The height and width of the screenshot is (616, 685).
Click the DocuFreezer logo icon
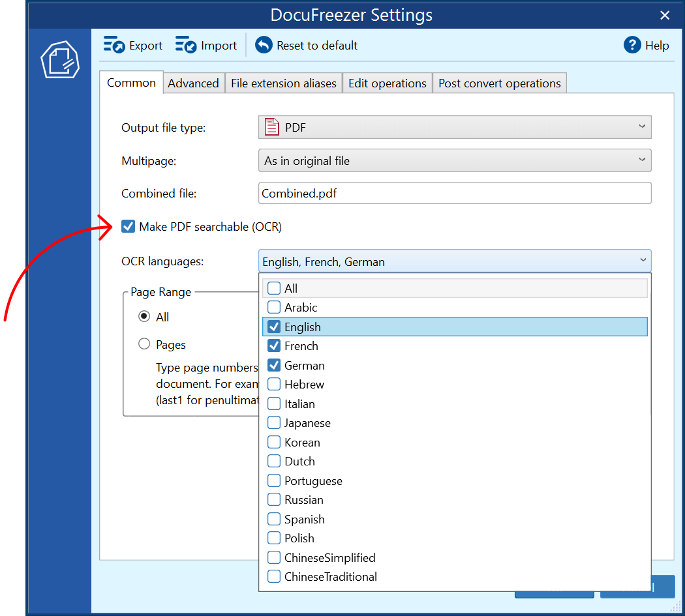click(x=60, y=59)
